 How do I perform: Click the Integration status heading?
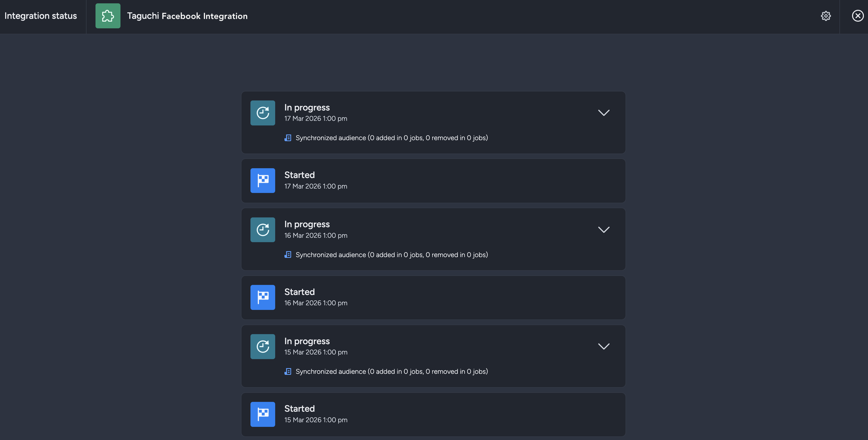point(41,15)
